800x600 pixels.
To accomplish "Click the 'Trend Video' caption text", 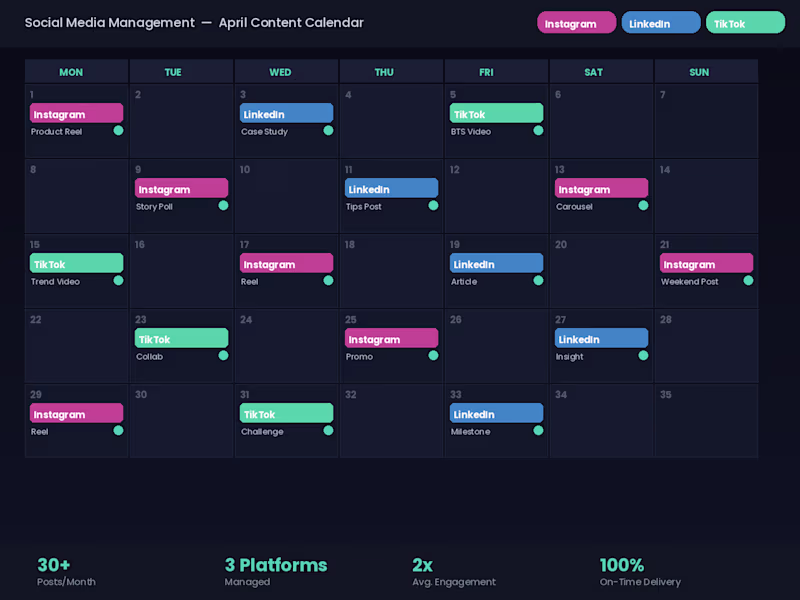I will tap(55, 282).
